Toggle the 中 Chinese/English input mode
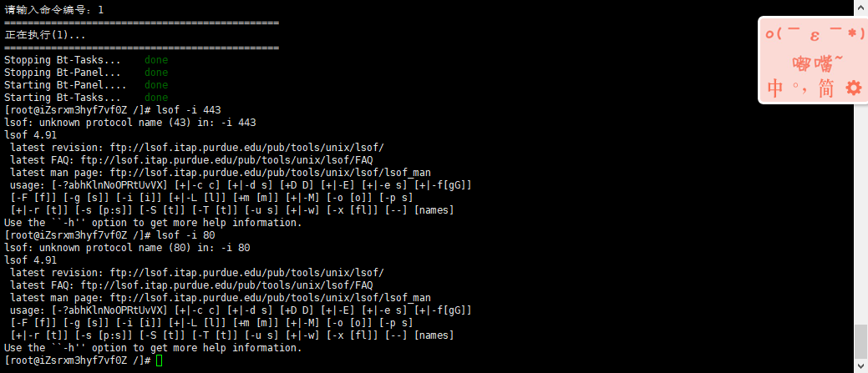 (775, 88)
